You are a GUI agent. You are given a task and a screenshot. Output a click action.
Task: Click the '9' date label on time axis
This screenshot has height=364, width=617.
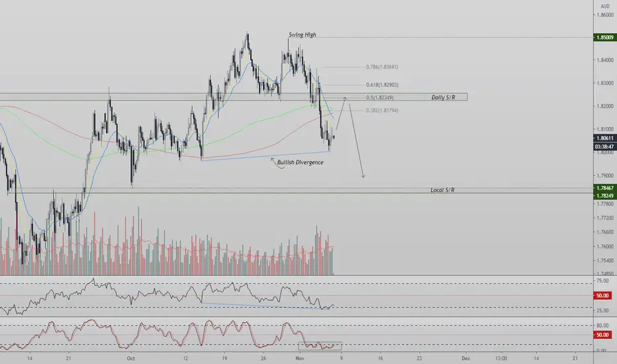[341, 359]
